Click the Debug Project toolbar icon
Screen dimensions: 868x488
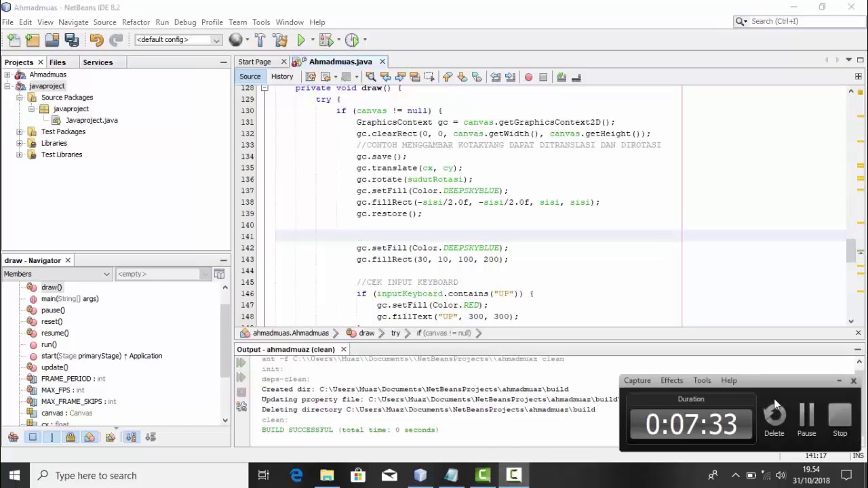(x=325, y=40)
